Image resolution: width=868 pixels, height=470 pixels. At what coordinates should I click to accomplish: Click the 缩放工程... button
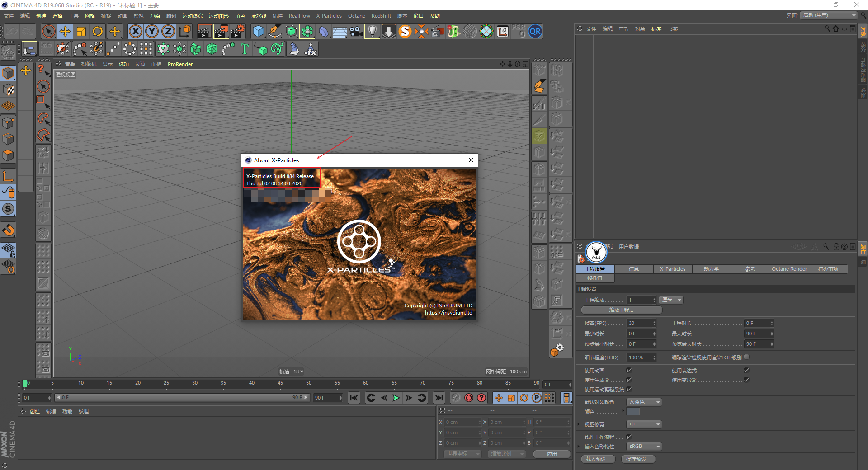click(621, 310)
